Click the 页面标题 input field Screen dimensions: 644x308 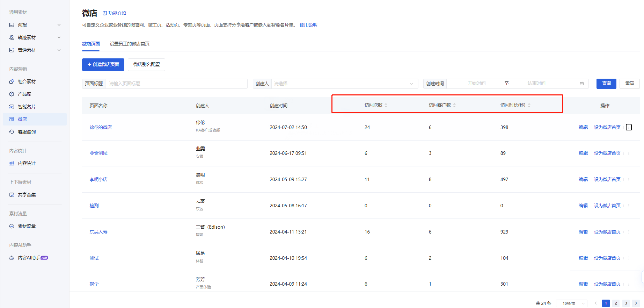(x=176, y=84)
